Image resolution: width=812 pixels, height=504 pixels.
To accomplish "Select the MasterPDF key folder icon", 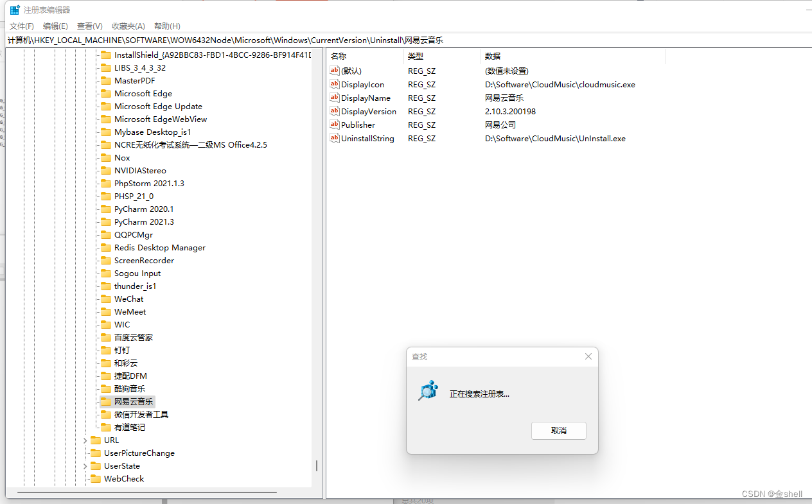I will [106, 81].
